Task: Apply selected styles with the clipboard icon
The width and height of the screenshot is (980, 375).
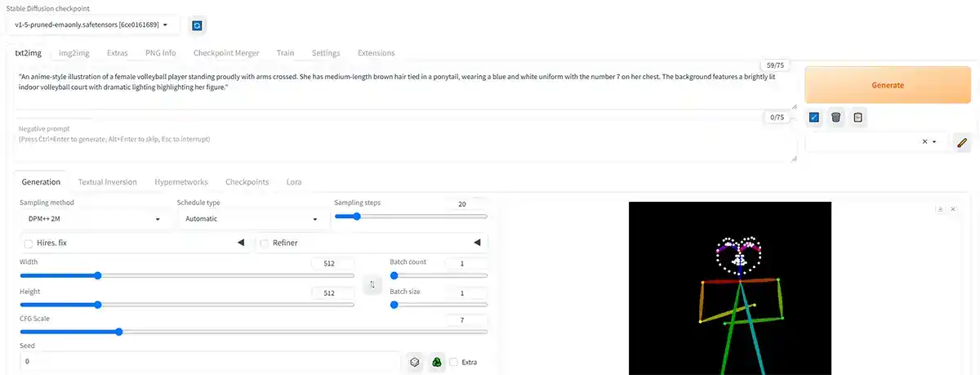Action: [x=857, y=118]
